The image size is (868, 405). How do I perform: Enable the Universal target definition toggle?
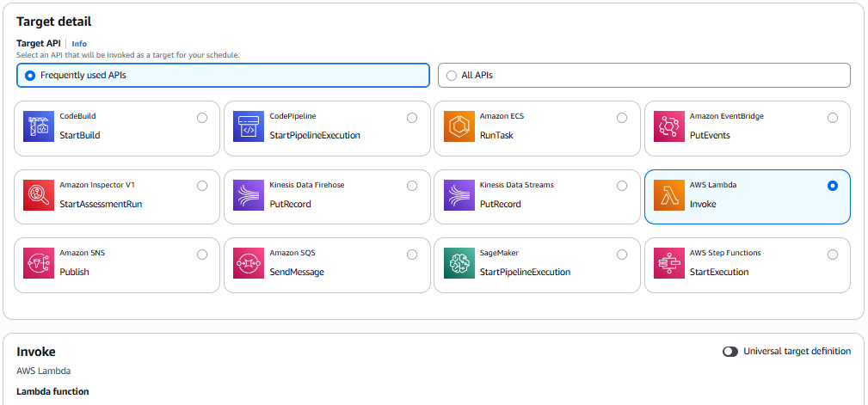coord(730,352)
